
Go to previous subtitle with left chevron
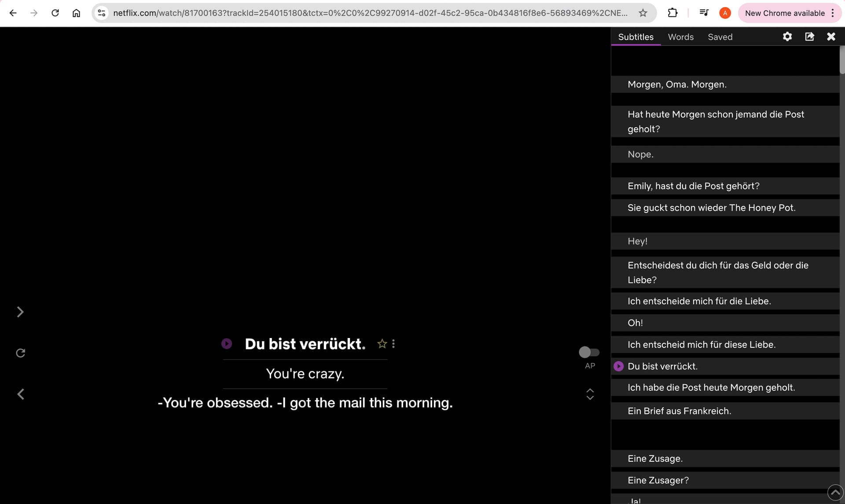click(x=21, y=394)
